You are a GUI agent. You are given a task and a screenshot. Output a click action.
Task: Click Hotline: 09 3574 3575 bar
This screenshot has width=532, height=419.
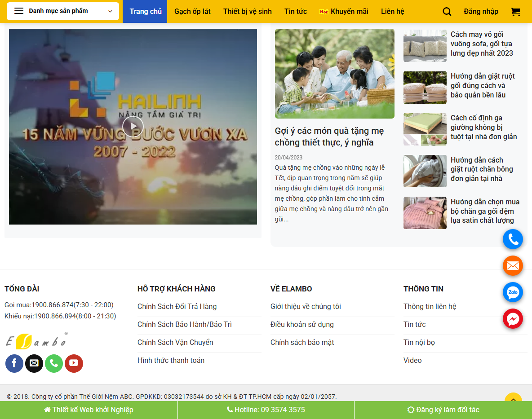point(266,410)
